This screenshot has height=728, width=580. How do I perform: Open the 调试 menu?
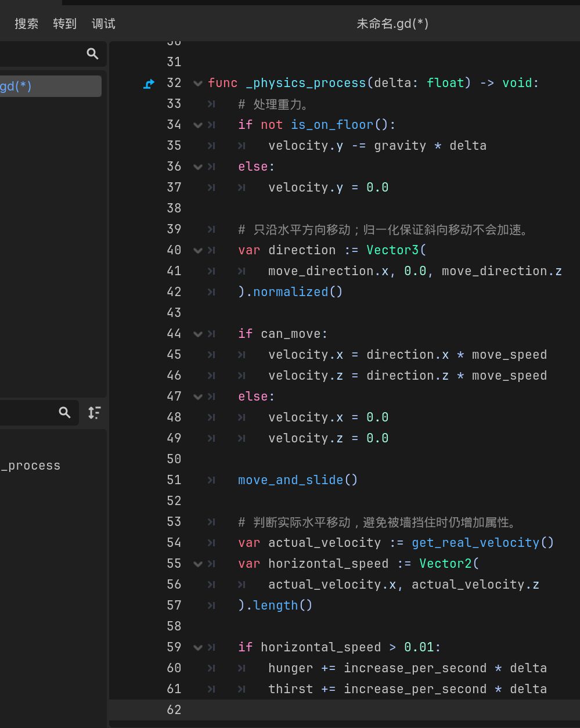(x=103, y=24)
